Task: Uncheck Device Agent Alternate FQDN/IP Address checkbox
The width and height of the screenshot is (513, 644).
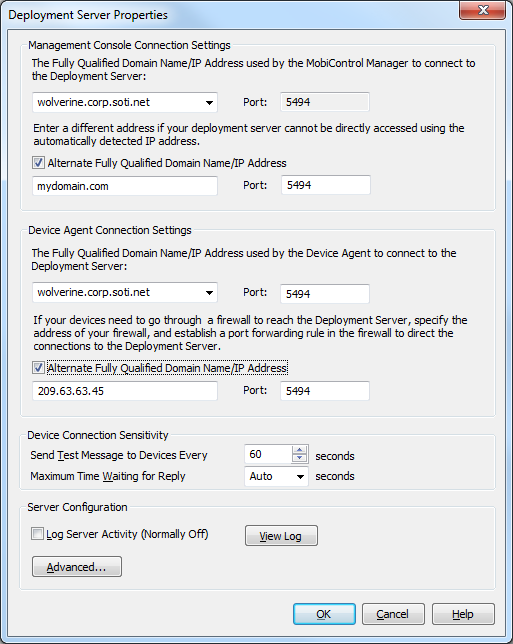Action: [38, 368]
